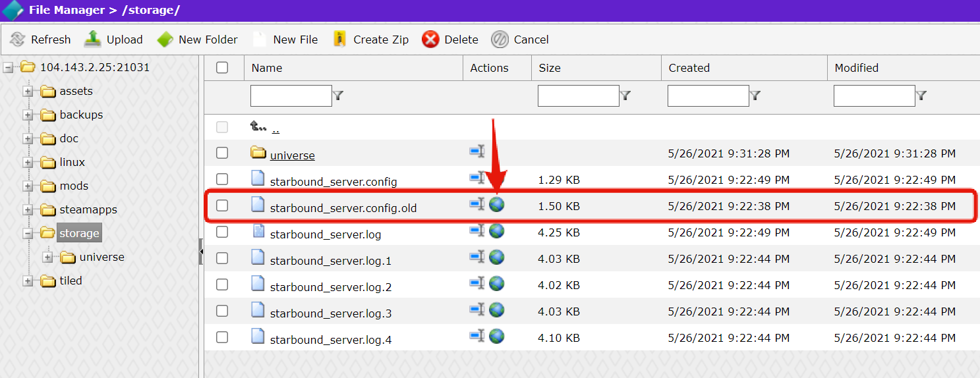980x378 pixels.
Task: Create a New Folder
Action: pyautogui.click(x=197, y=40)
